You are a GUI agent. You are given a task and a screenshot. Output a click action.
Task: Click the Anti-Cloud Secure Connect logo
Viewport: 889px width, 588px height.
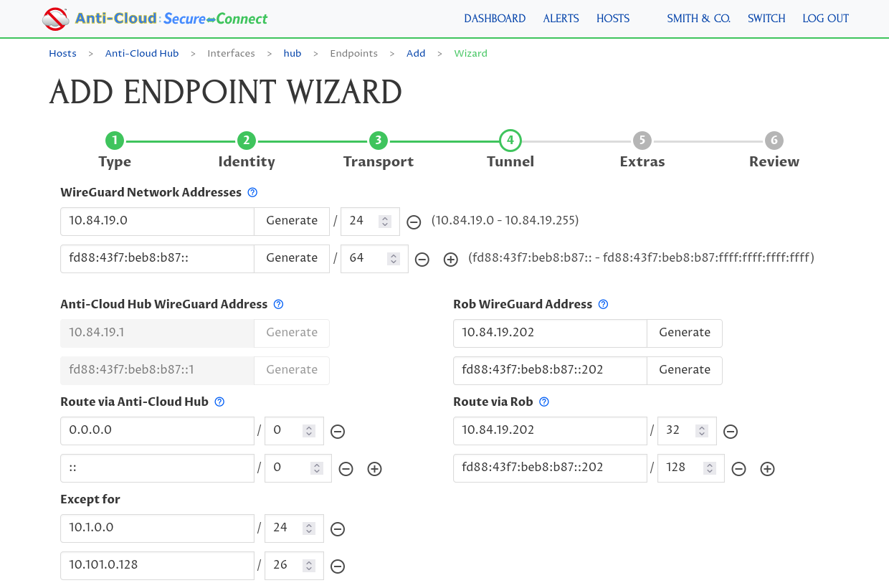155,19
